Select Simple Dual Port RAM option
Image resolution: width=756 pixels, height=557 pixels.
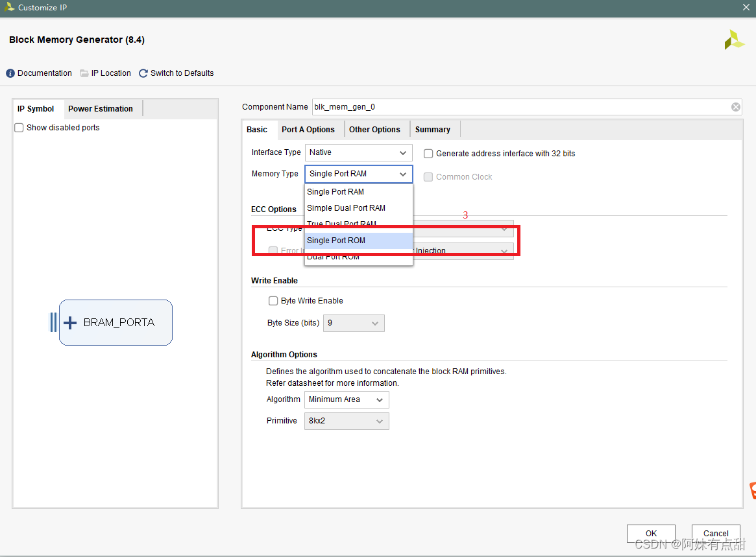359,208
